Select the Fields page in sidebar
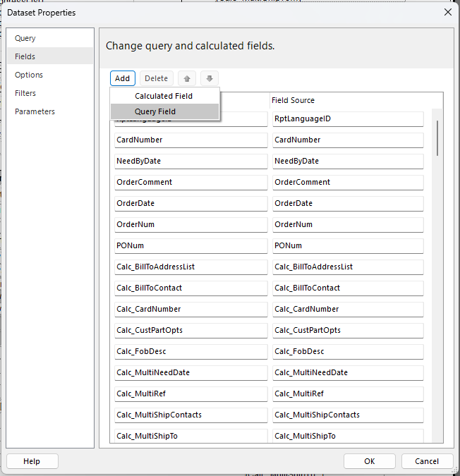Viewport: 460px width, 476px height. 25,56
